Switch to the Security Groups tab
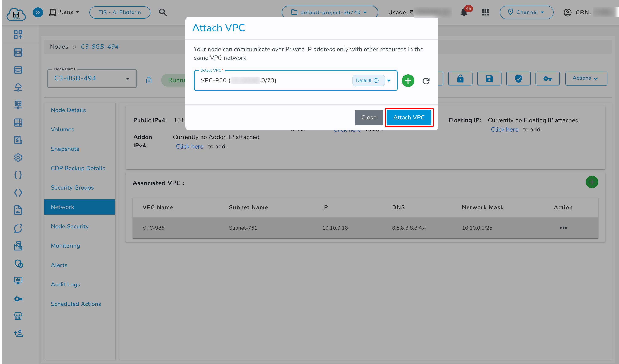 click(x=72, y=187)
